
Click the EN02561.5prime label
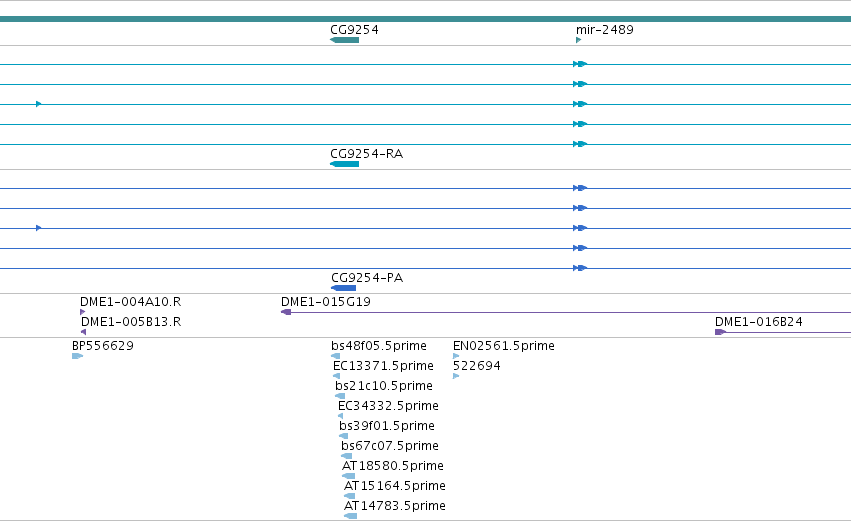504,345
